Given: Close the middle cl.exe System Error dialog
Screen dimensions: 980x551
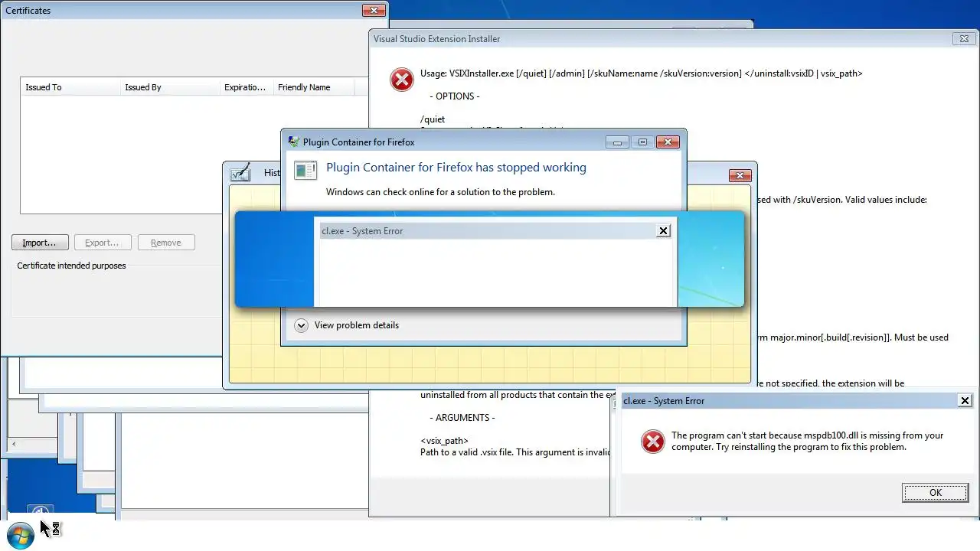Looking at the screenshot, I should (x=664, y=230).
